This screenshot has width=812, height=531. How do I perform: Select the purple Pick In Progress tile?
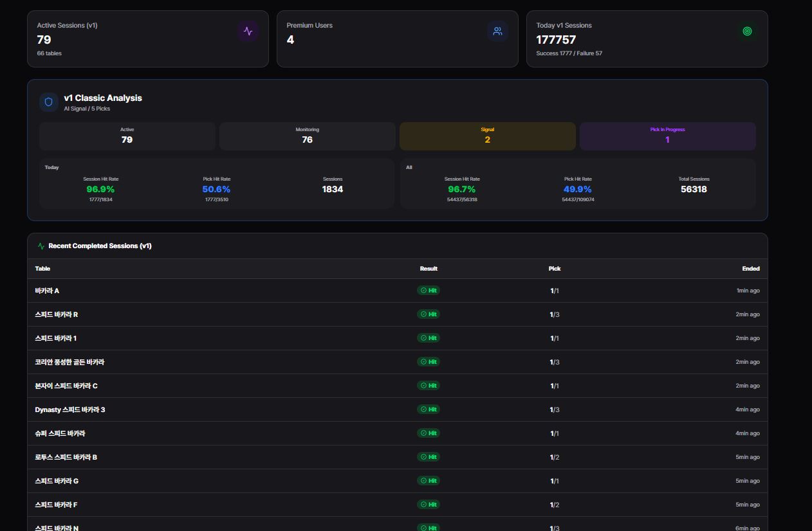667,136
